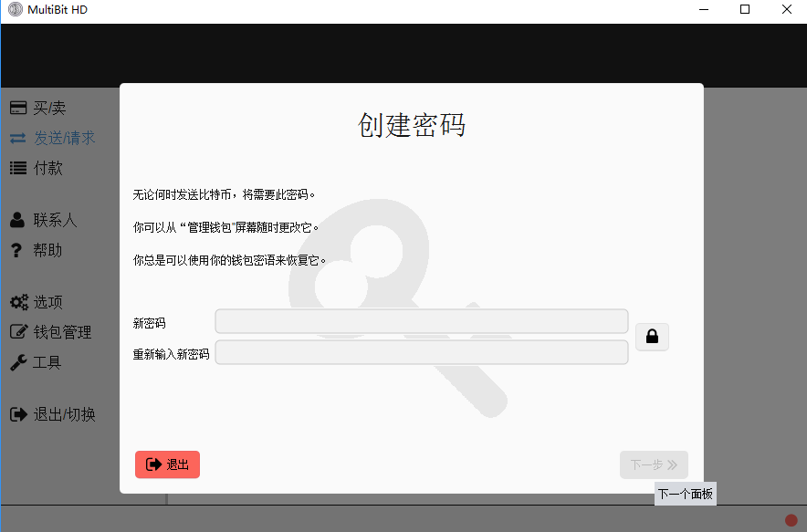Click the gears icon beside 选项
This screenshot has height=532, width=807.
click(19, 302)
